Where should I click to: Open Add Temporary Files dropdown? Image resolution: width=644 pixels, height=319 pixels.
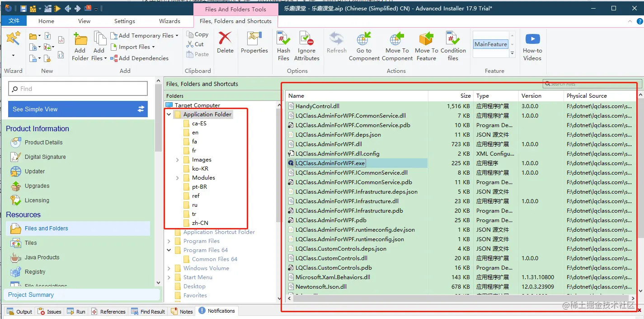(177, 36)
